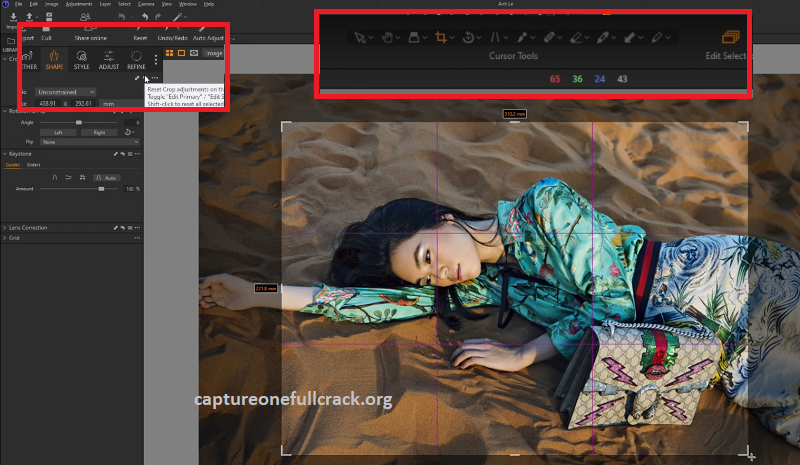Image resolution: width=800 pixels, height=465 pixels.
Task: Open the File menu
Action: [x=19, y=4]
